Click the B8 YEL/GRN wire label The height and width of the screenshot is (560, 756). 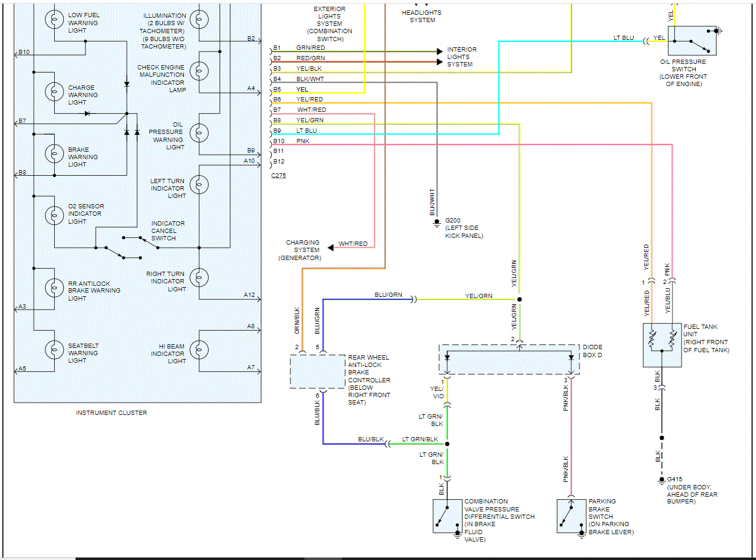click(x=309, y=120)
